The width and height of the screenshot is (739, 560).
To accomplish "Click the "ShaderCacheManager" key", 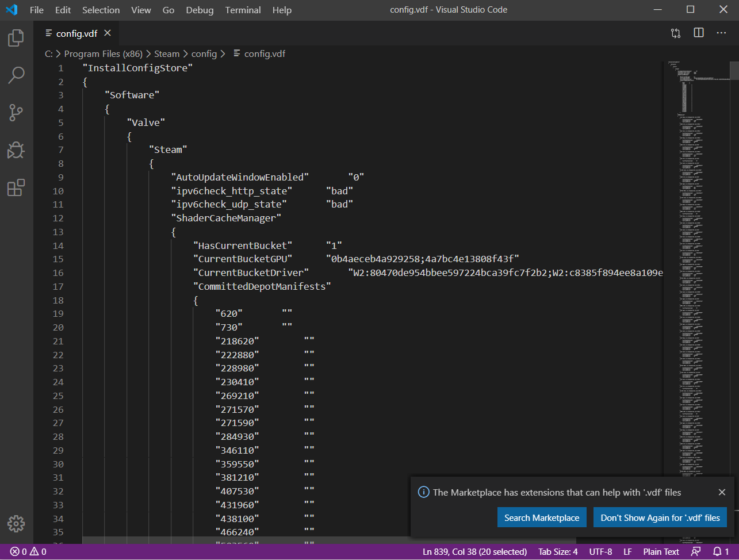I will point(226,218).
